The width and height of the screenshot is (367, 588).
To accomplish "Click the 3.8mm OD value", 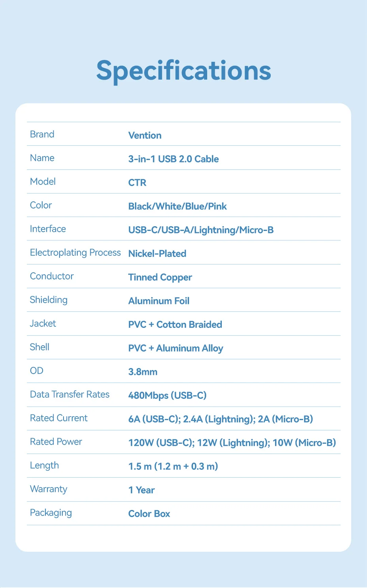I will click(x=143, y=372).
